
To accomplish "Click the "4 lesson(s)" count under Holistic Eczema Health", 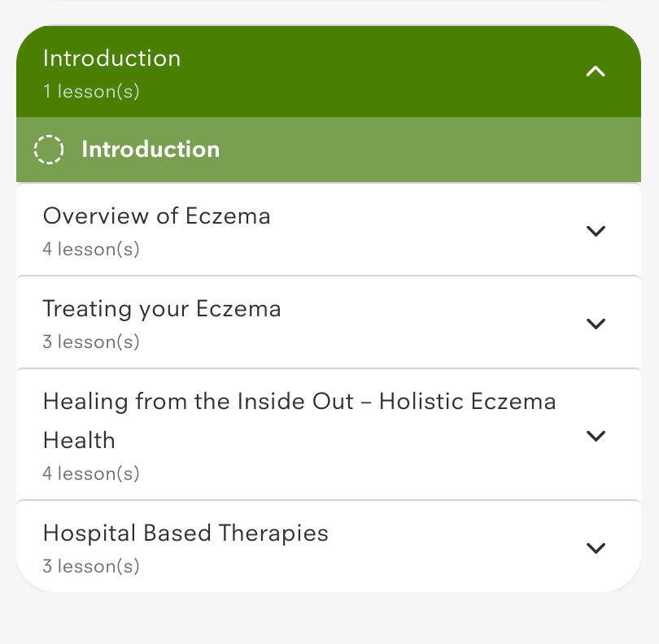I will click(91, 473).
